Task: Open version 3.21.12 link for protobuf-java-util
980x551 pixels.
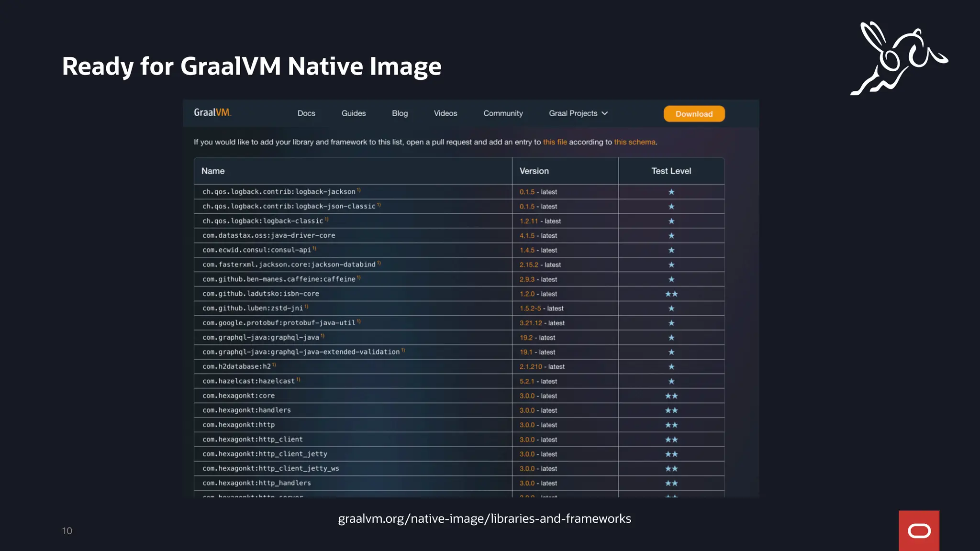Action: 531,323
